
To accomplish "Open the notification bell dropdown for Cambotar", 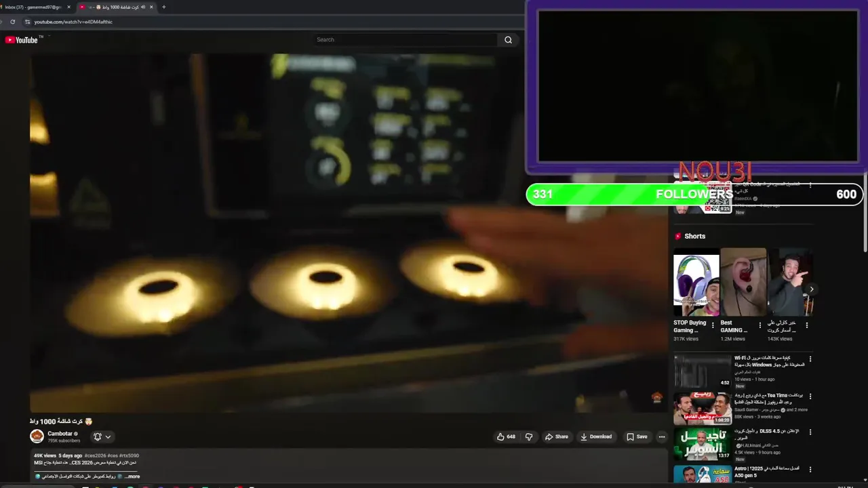I will pos(102,436).
